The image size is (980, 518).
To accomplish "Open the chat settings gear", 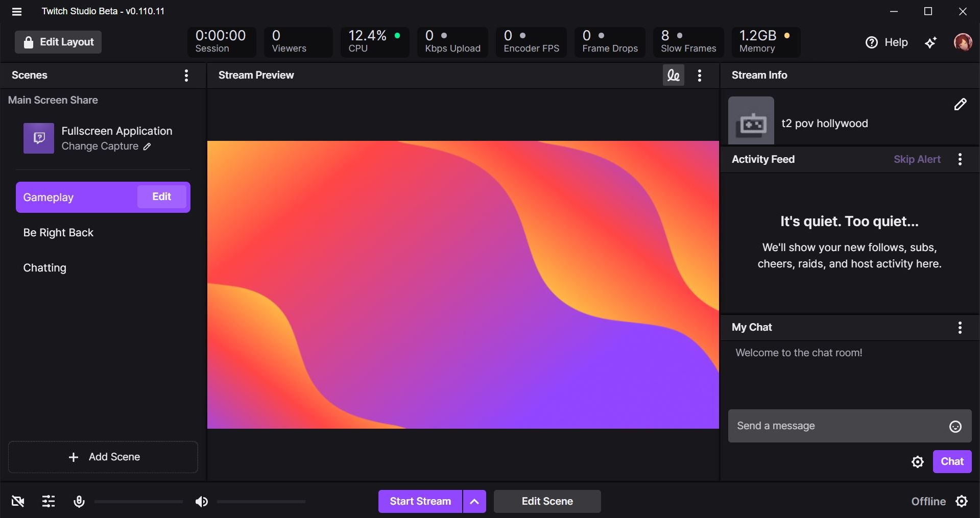I will (917, 461).
